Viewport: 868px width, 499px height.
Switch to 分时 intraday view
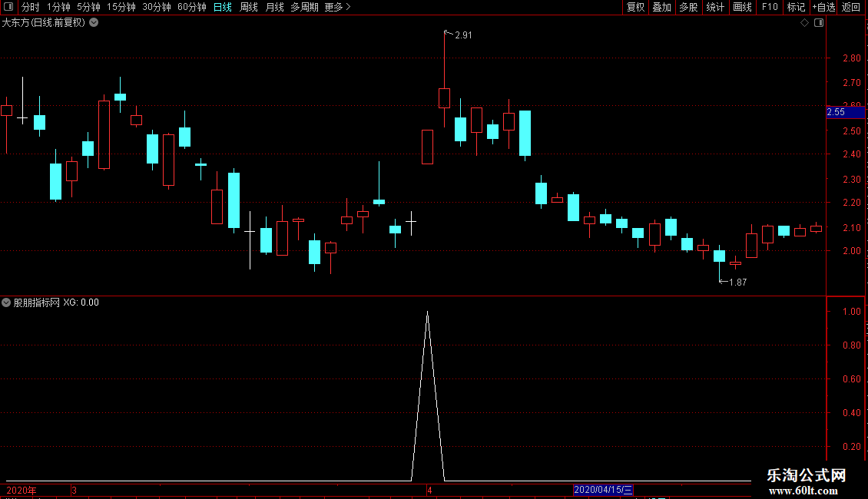point(31,7)
